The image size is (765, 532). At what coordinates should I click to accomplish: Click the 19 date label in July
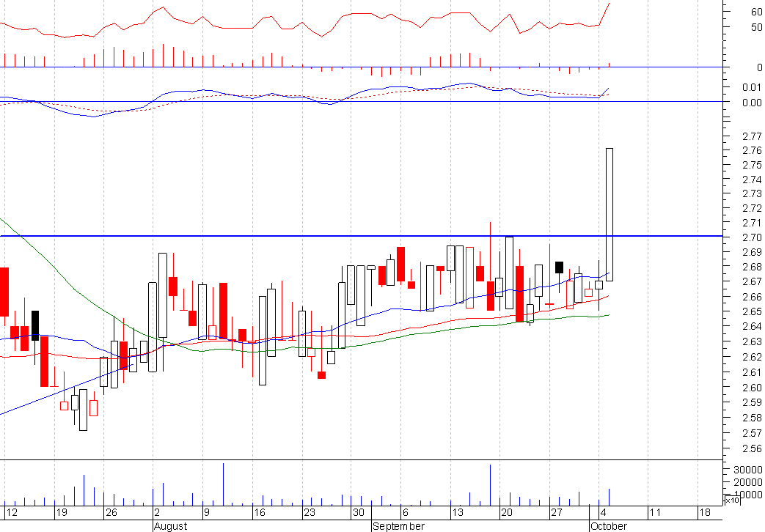[61, 512]
